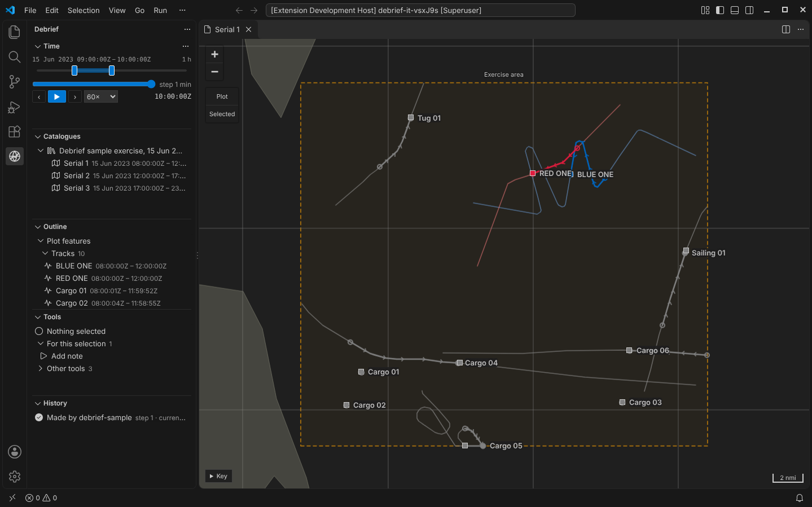
Task: Expand Other tools group
Action: (x=41, y=368)
